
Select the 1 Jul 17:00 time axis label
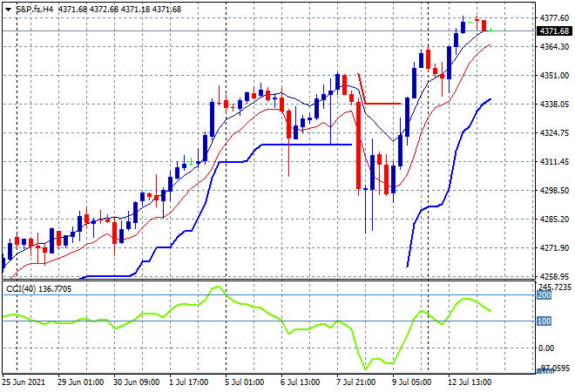[x=188, y=382]
